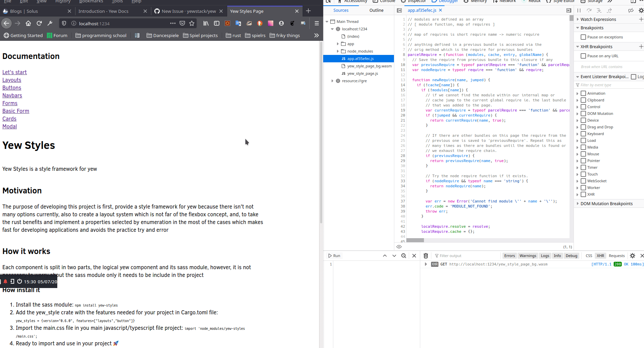Pause script execution in debugger

579,10
